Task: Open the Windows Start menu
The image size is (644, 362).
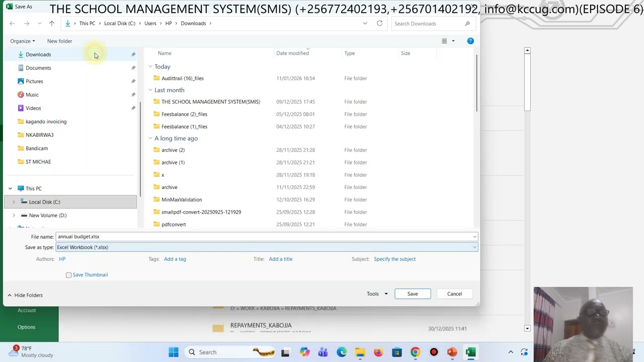Action: (x=174, y=352)
